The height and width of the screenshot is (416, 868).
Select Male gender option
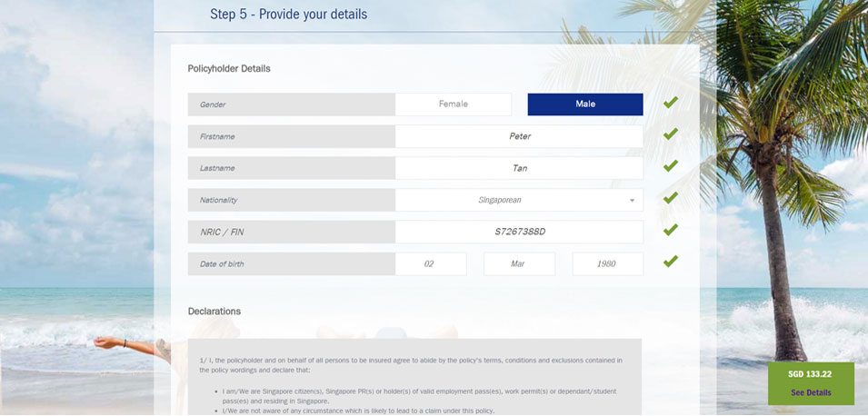(585, 104)
